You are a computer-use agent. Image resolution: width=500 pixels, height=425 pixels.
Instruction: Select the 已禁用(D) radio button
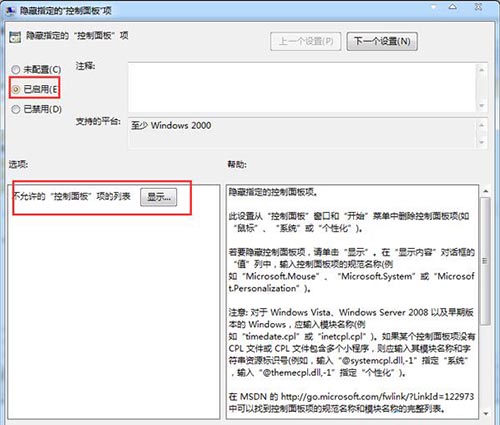pos(16,109)
